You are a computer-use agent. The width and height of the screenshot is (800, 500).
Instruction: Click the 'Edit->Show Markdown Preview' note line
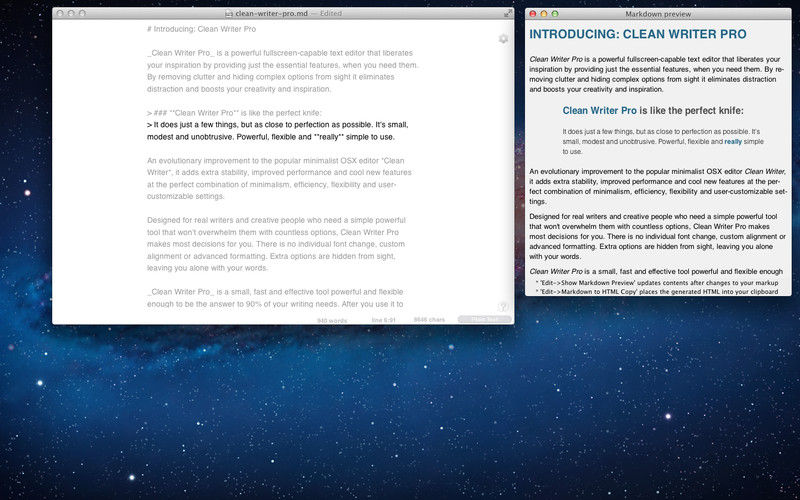[657, 283]
